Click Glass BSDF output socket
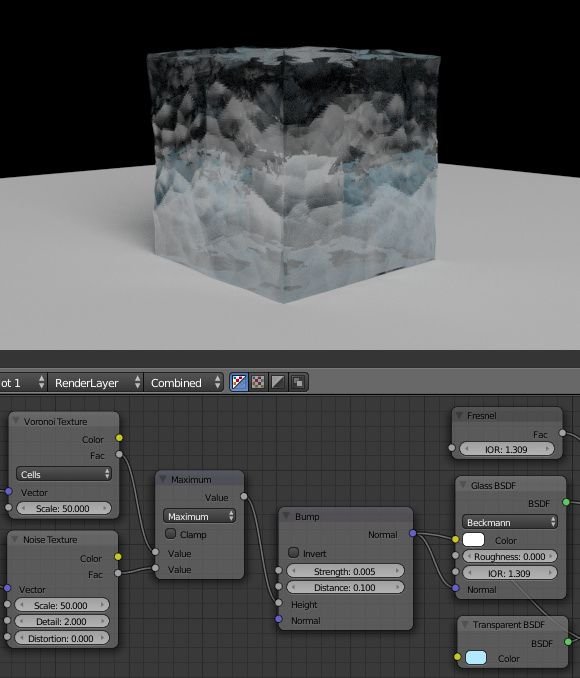 pos(566,502)
